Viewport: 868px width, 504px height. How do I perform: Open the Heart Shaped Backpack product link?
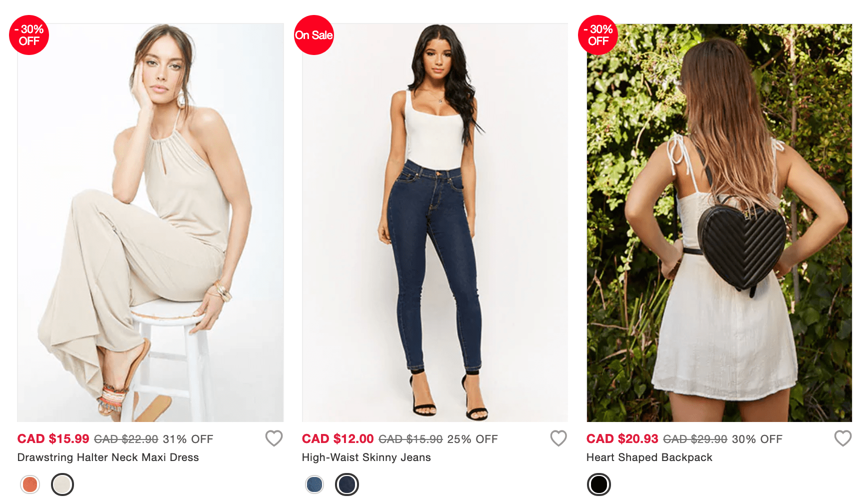point(649,457)
